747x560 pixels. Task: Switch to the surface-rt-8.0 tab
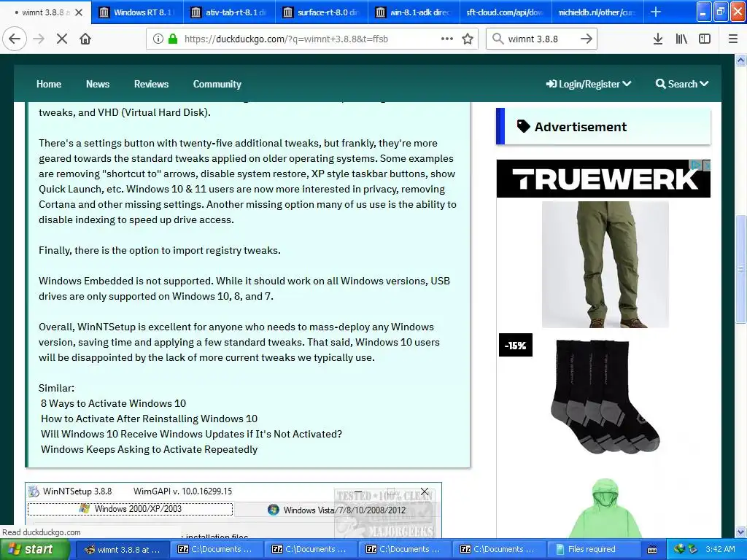tap(321, 12)
